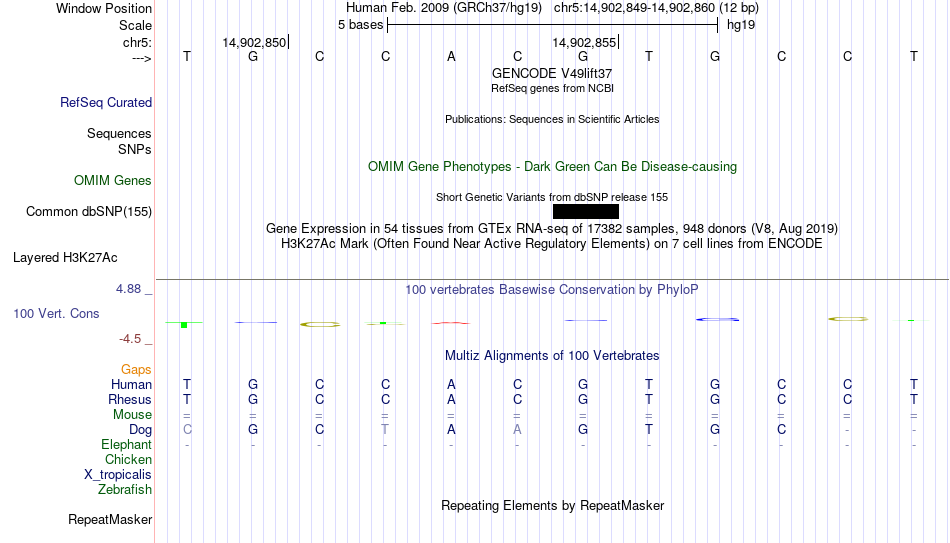
Task: Click the Dog species label
Action: [141, 430]
